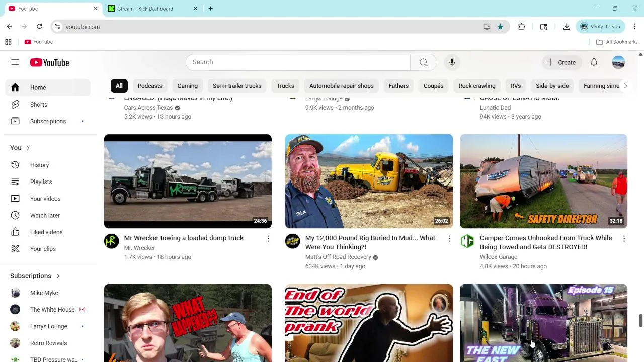Image resolution: width=644 pixels, height=362 pixels.
Task: Click the browser back arrow
Action: (x=9, y=26)
